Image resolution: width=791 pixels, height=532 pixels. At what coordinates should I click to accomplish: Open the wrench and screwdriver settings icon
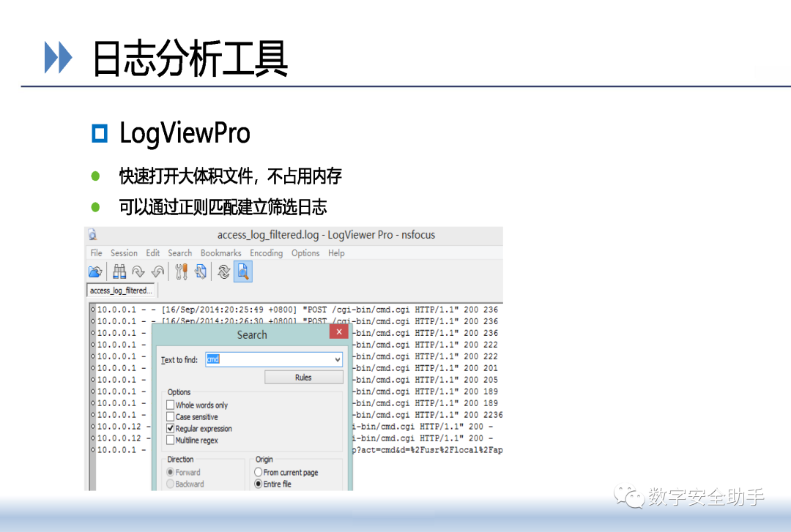coord(181,271)
